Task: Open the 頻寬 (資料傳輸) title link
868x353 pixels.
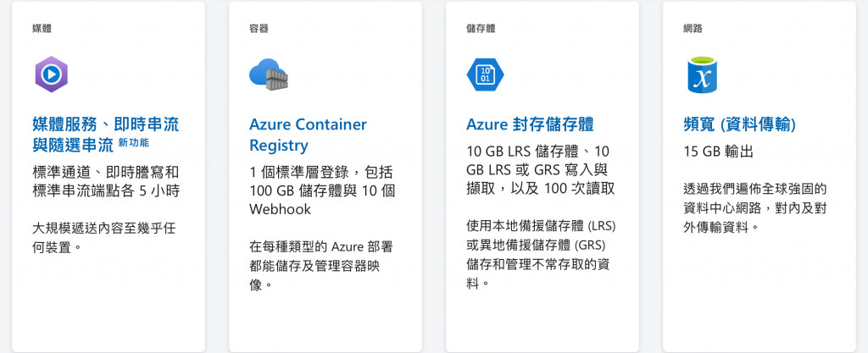Action: tap(739, 124)
